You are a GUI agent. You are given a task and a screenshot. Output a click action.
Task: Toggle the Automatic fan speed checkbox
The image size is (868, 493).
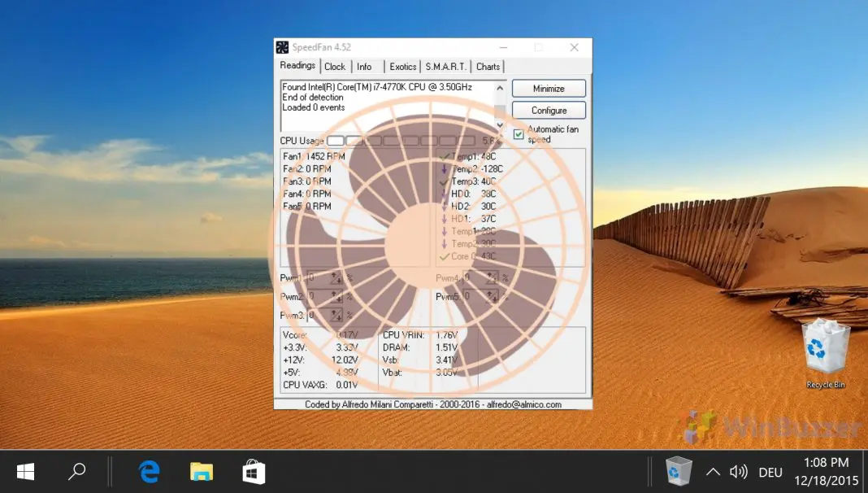[519, 134]
